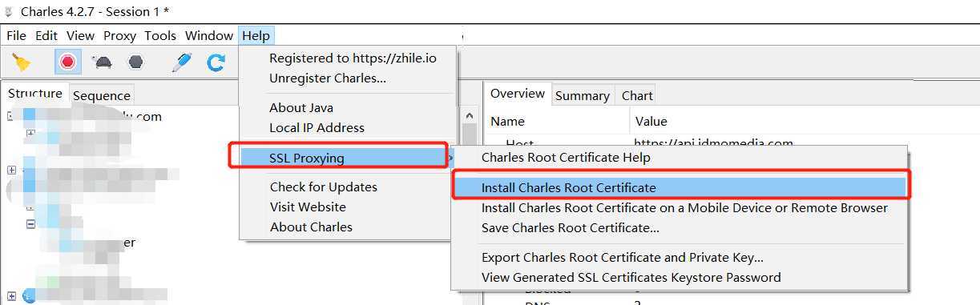Switch to the Sequence tab

[102, 96]
